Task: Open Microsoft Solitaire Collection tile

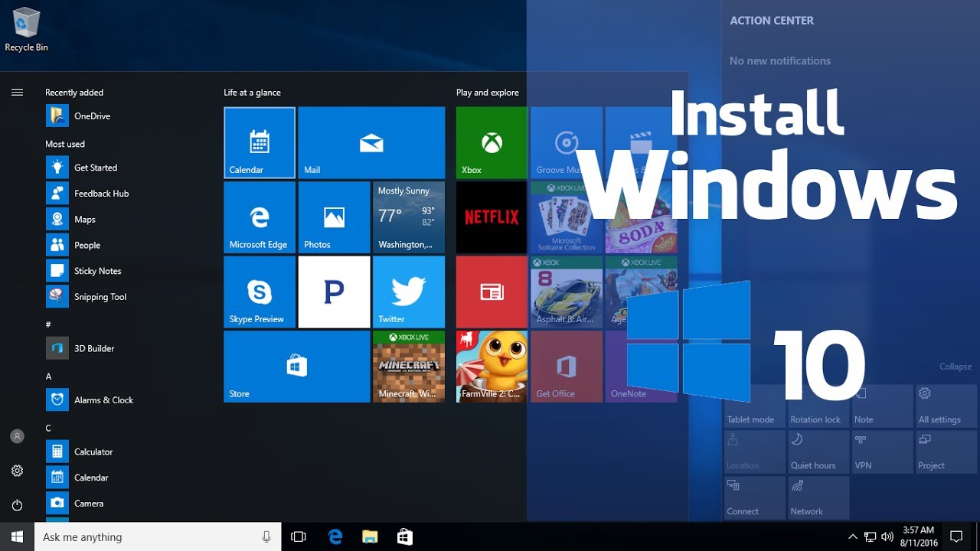Action: pyautogui.click(x=567, y=217)
